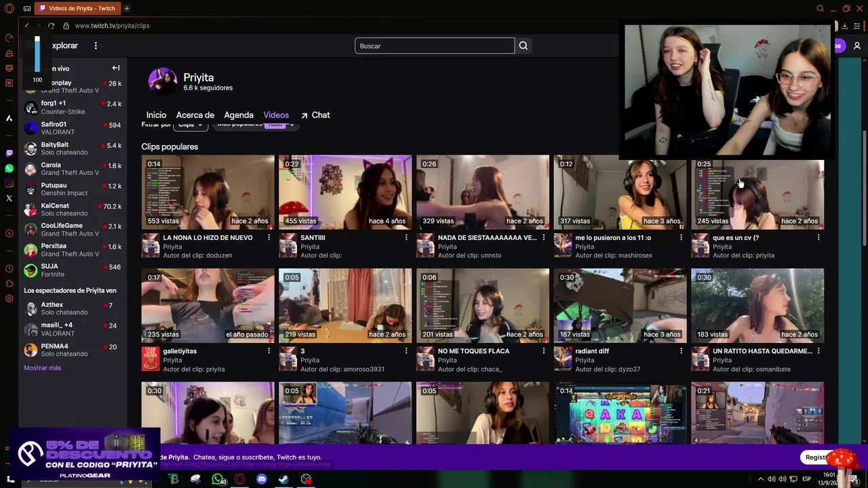Click the browser address bar URL
This screenshot has height=488, width=868.
[x=112, y=26]
